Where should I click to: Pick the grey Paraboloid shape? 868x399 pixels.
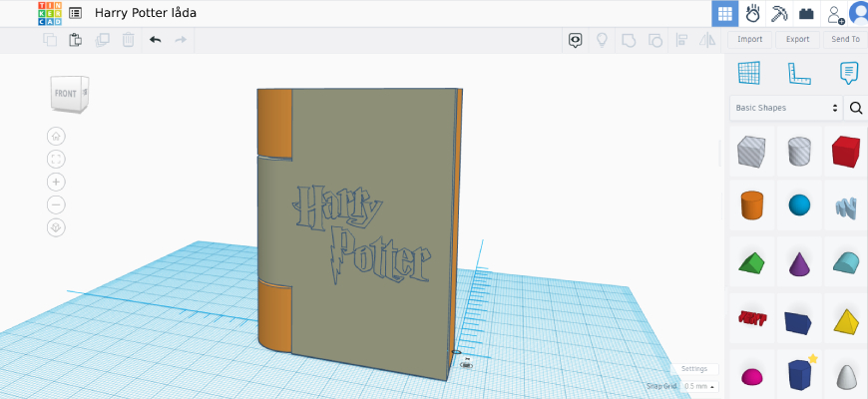846,377
